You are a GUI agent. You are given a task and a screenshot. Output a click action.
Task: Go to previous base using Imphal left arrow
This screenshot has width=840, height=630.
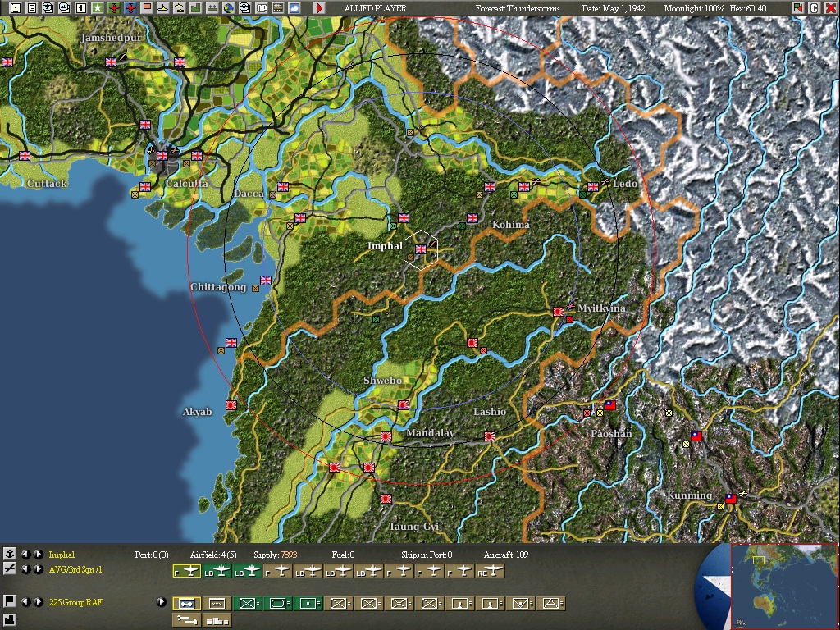[x=25, y=554]
